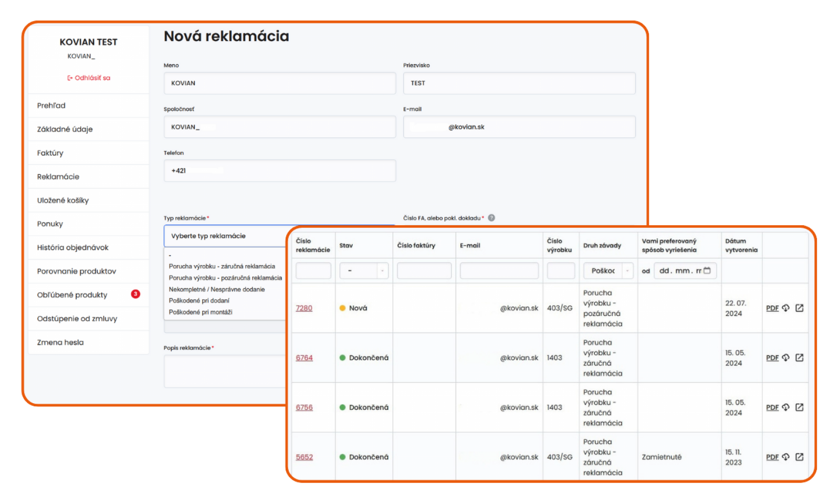Download PDF for reclamation 6764
The width and height of the screenshot is (840, 504).
click(x=772, y=358)
